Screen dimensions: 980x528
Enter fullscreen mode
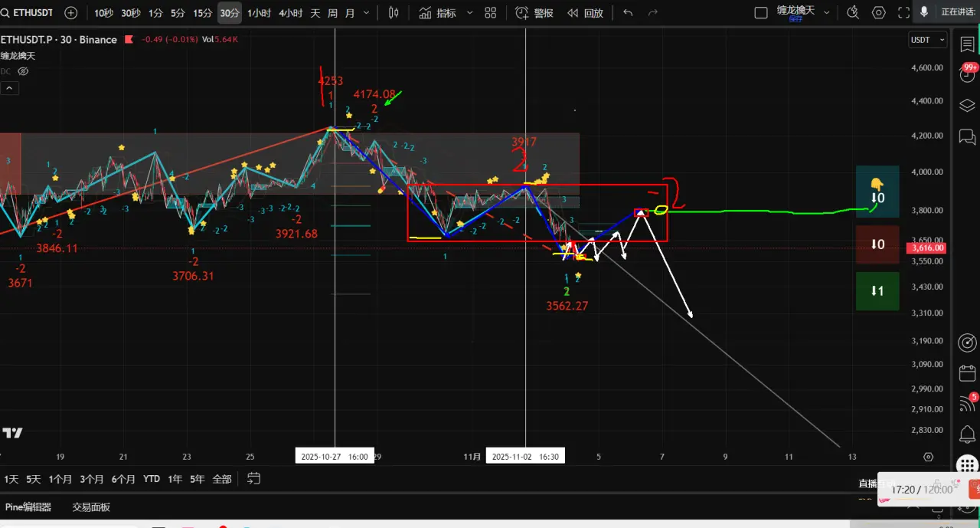(903, 13)
